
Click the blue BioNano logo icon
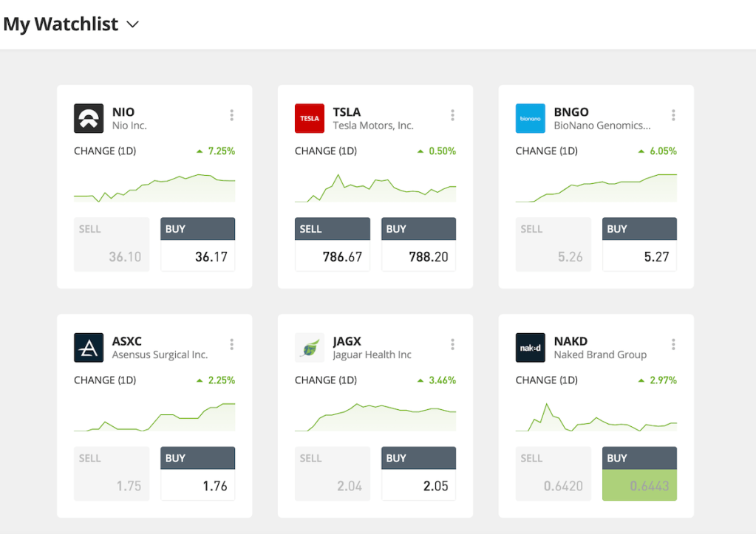click(x=530, y=118)
